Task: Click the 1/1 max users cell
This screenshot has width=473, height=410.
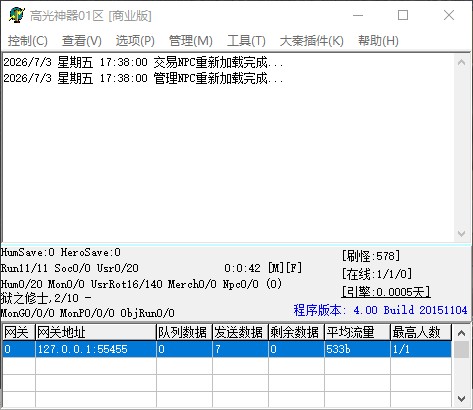Action: coord(421,349)
